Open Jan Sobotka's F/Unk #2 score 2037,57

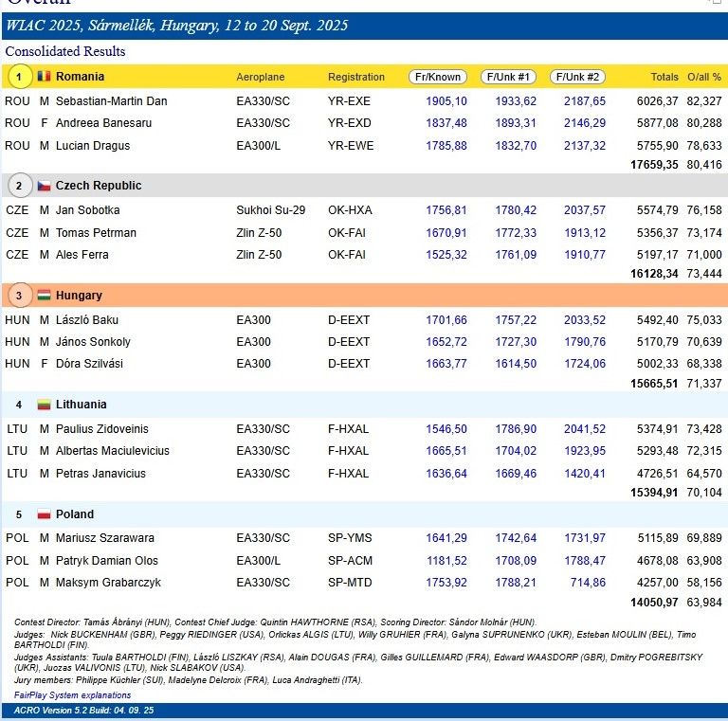tap(585, 210)
